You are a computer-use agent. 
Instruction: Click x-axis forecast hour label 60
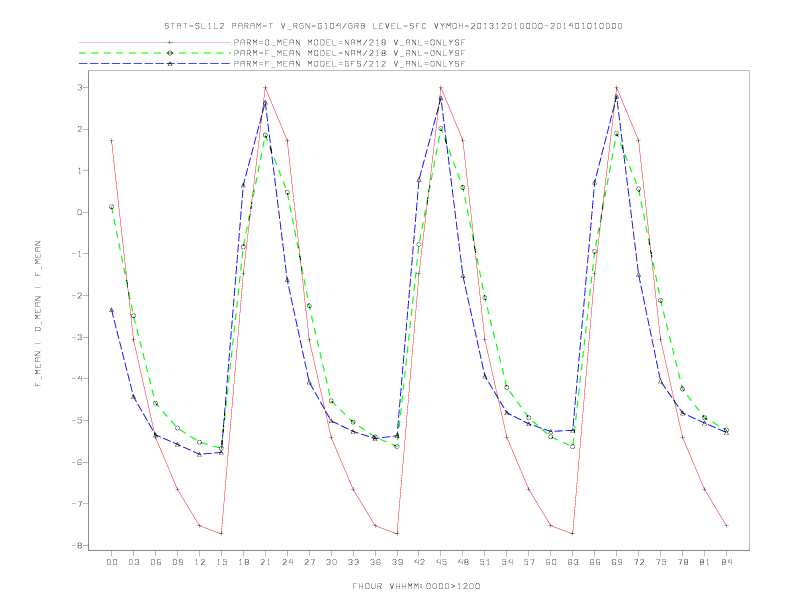[551, 562]
